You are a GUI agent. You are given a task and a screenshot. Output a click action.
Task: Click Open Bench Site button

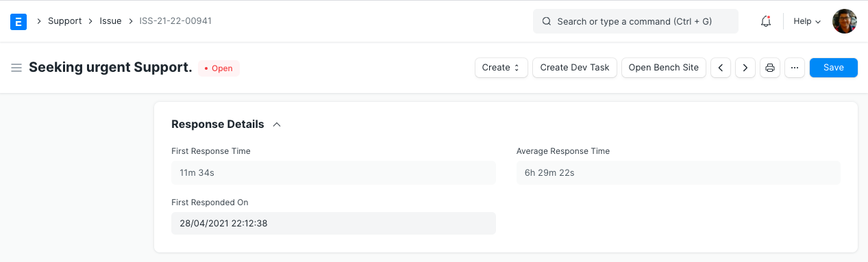(x=664, y=68)
